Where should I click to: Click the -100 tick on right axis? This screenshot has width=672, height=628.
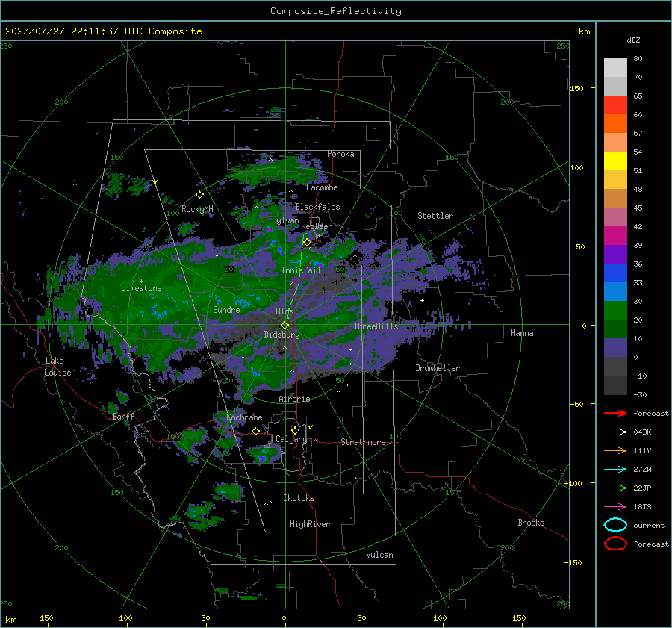pos(572,483)
